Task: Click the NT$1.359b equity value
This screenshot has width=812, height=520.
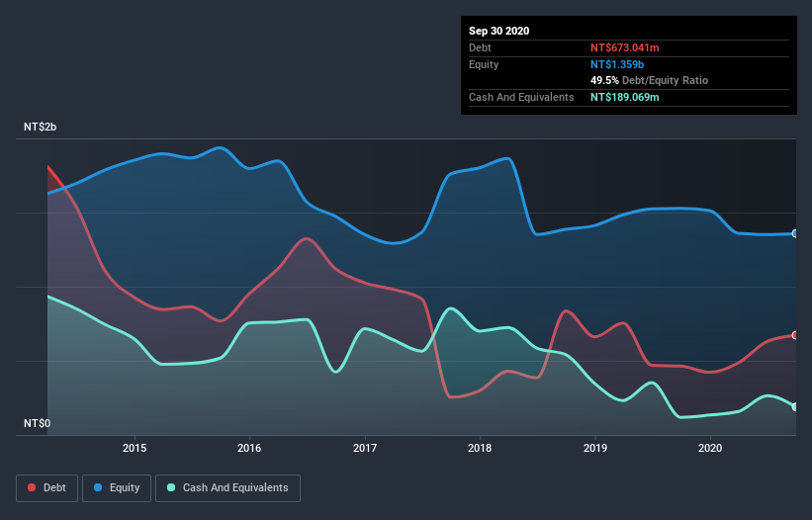Action: point(617,64)
